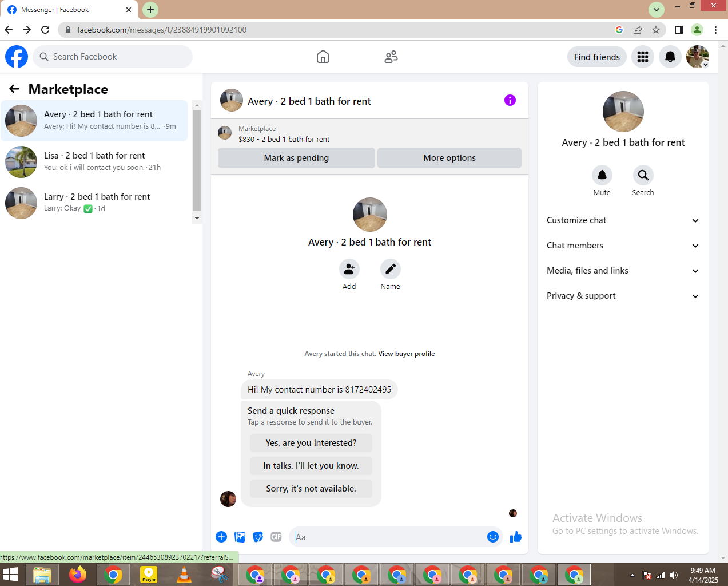Send 'Yes, are you interested?' quick response

pos(311,443)
